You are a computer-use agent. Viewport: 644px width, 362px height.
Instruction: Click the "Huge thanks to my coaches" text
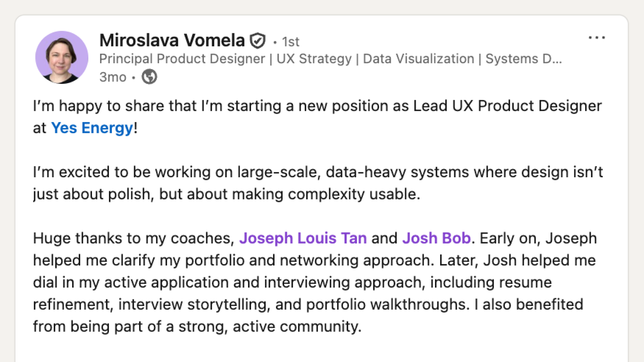tap(134, 238)
